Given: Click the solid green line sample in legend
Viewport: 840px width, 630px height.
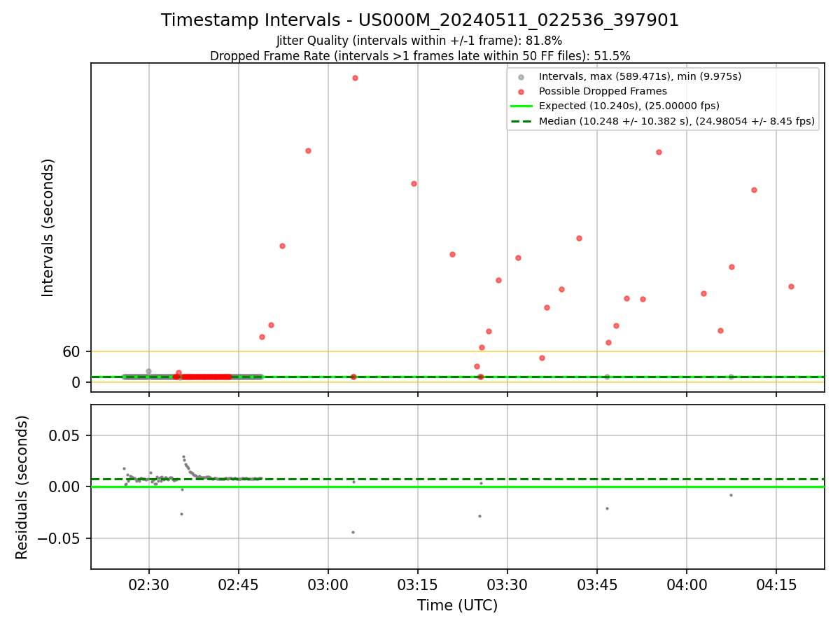Looking at the screenshot, I should 521,106.
